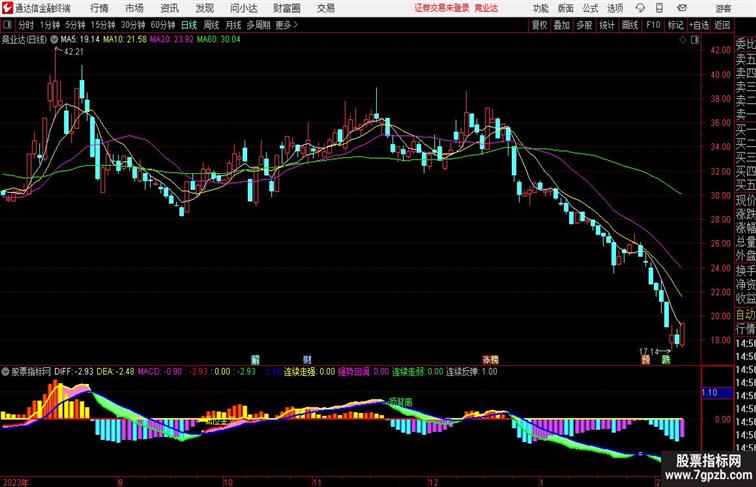
Task: Click the DEA: -2.48 indicator value
Action: click(115, 372)
